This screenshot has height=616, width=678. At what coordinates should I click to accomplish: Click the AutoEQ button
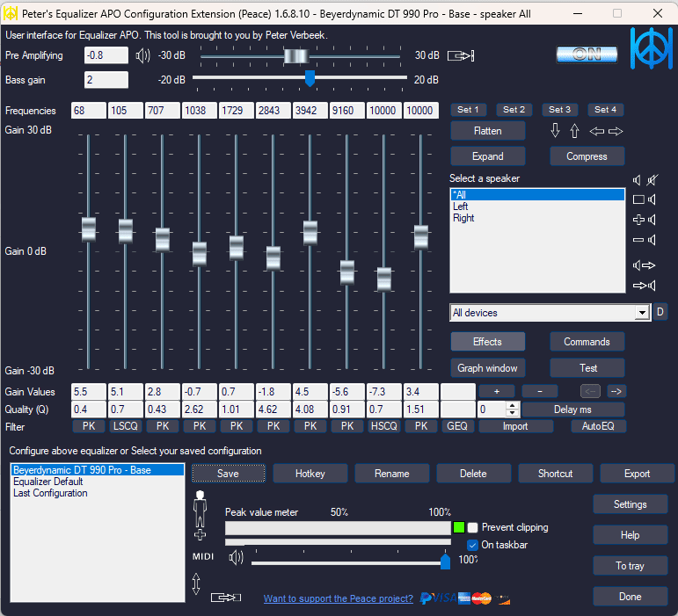[599, 426]
